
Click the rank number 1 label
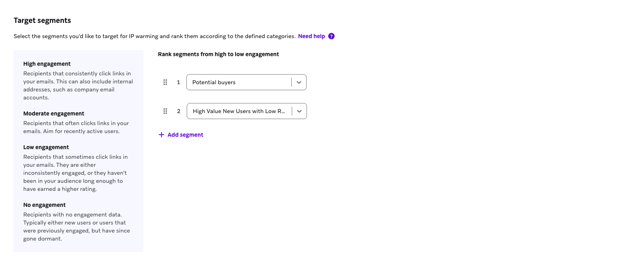pyautogui.click(x=178, y=82)
